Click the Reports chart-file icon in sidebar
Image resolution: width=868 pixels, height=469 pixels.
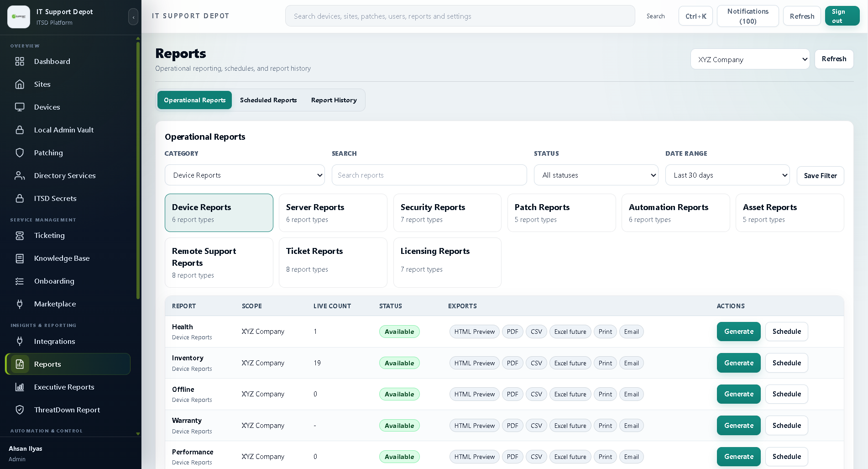[x=20, y=364]
